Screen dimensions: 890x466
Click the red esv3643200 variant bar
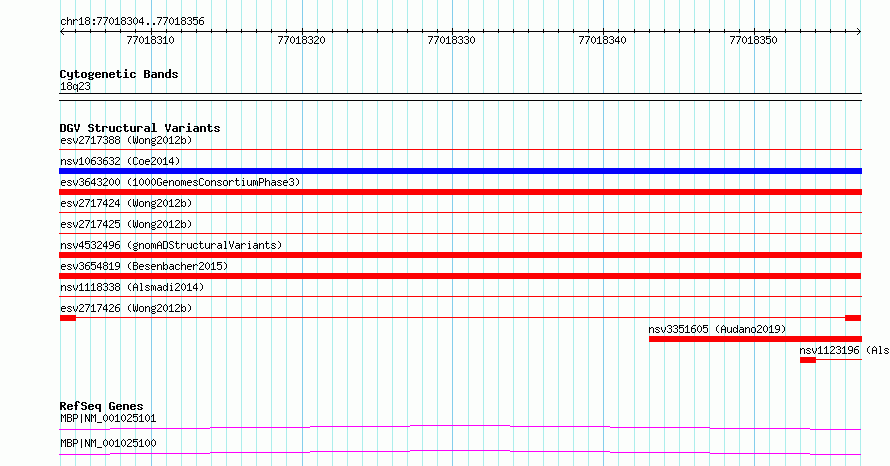coord(460,192)
